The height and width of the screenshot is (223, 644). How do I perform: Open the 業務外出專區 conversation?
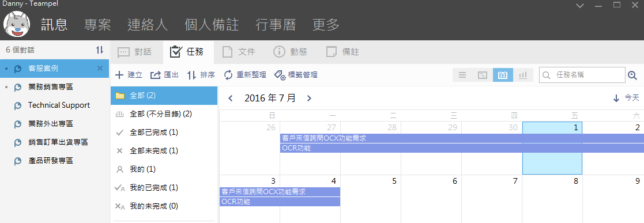tap(55, 124)
